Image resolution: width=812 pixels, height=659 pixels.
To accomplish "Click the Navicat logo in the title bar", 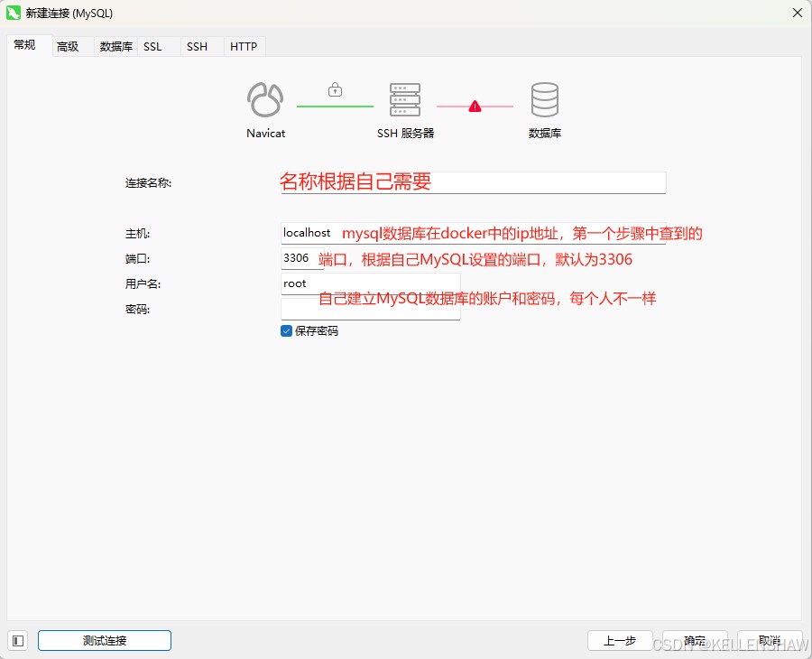I will click(14, 14).
